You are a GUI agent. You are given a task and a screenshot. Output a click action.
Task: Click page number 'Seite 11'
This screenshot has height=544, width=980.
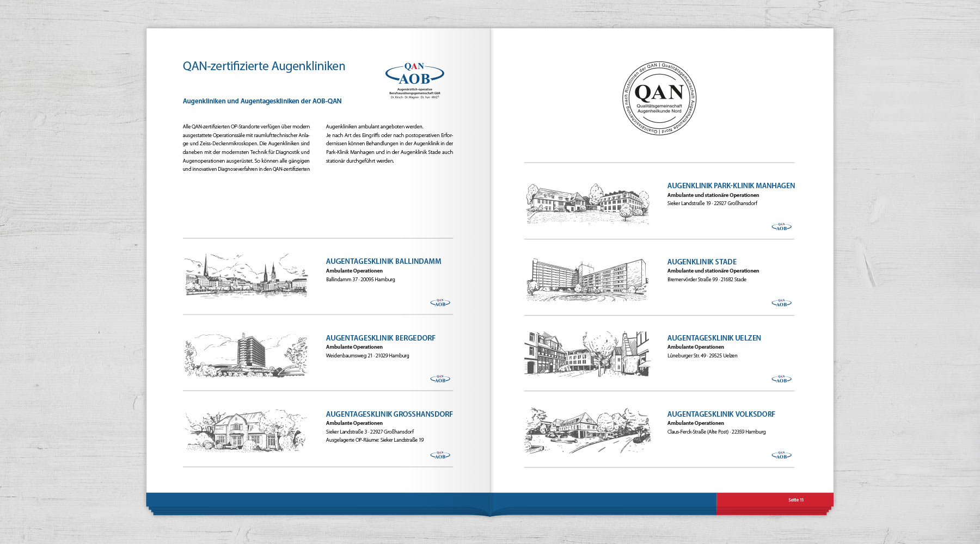[796, 500]
